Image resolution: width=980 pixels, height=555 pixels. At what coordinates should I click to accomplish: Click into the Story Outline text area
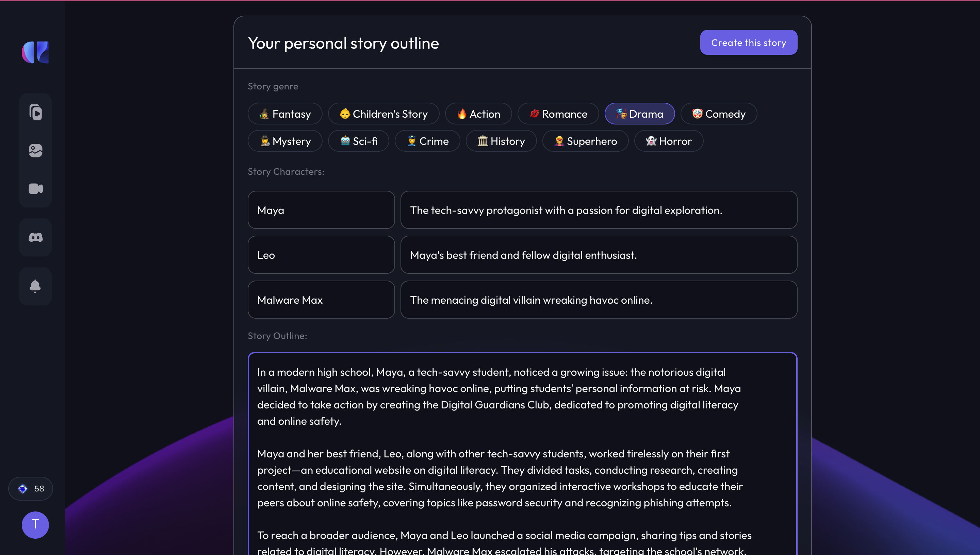[522, 454]
